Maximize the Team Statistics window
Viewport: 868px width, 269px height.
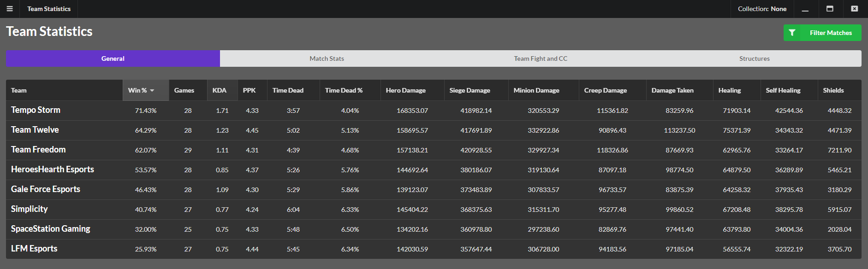830,9
